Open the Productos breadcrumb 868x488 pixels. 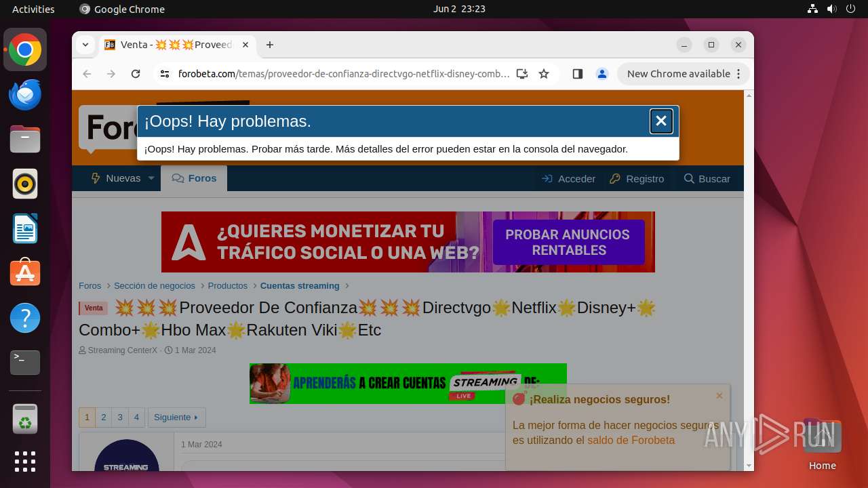228,286
